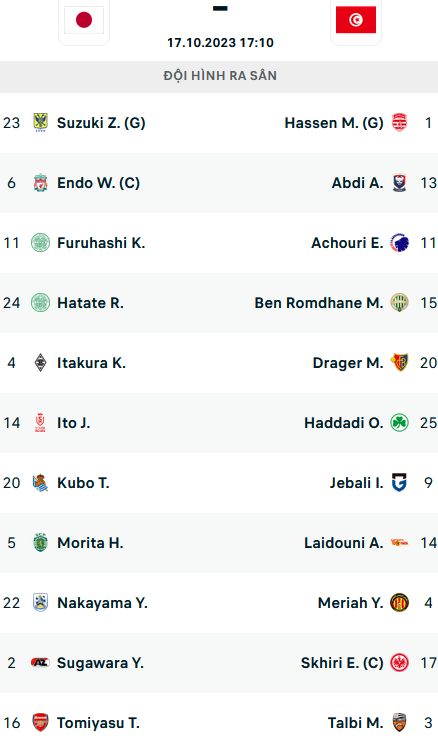Click the Eintracht Frankfurt crest beside Skhiri E.

coord(399,663)
